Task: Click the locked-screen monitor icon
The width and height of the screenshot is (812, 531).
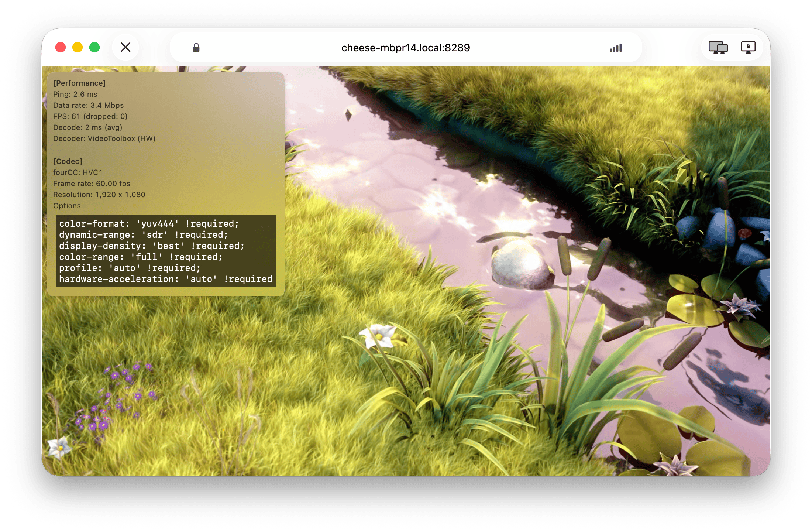Action: (748, 48)
